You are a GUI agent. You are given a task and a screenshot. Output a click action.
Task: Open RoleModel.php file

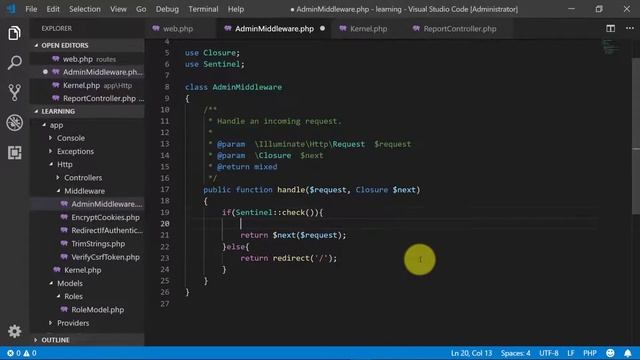tap(87, 310)
